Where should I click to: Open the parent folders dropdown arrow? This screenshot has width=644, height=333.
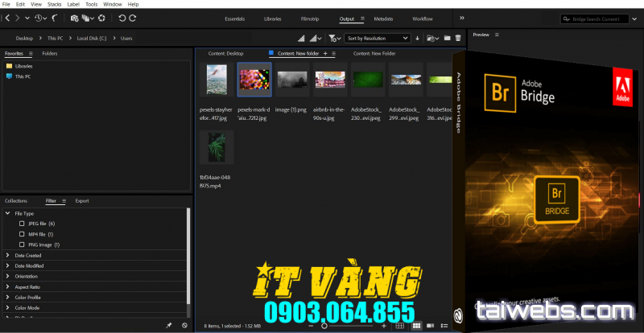tap(27, 18)
